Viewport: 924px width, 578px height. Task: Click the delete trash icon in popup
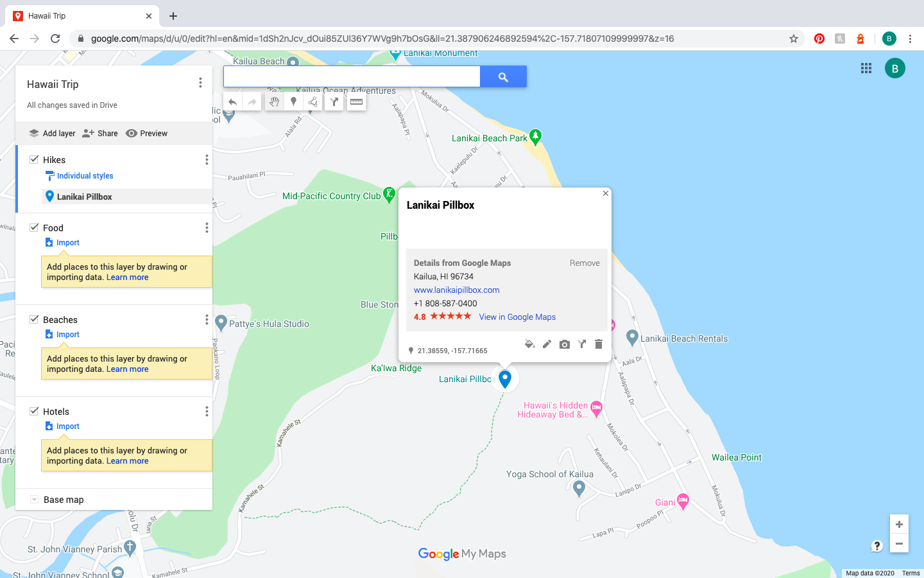[599, 344]
